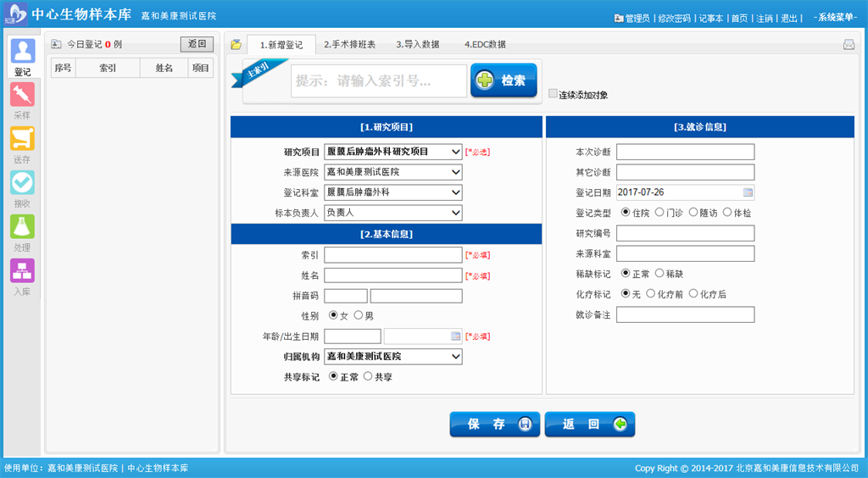The width and height of the screenshot is (868, 478).
Task: Switch to the 4.EDC数据 tab
Action: pos(485,44)
